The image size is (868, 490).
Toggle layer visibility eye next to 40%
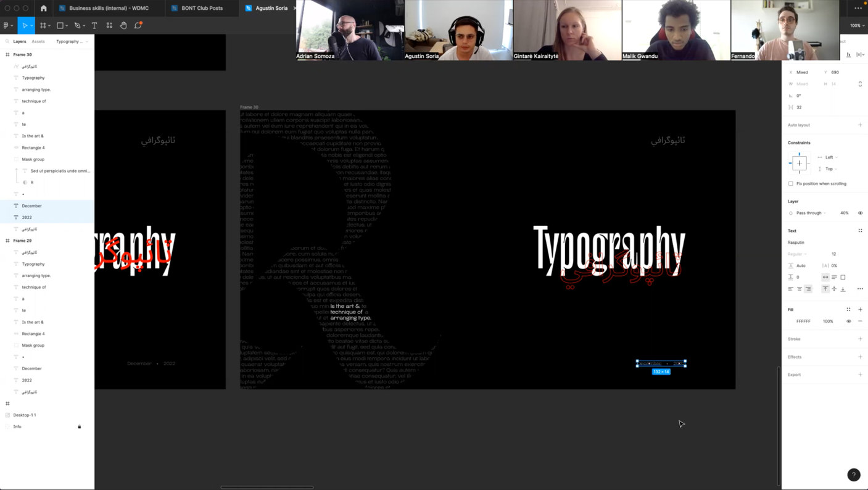pos(860,213)
